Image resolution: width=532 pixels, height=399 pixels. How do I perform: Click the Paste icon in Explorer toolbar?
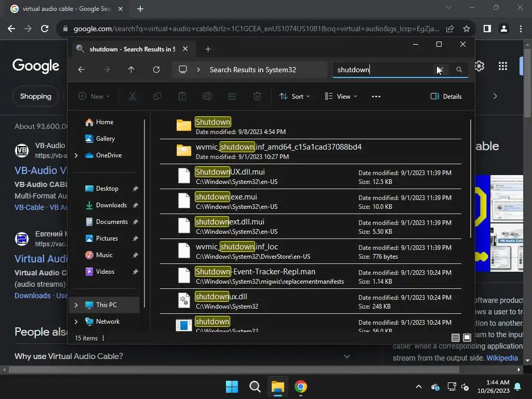182,96
